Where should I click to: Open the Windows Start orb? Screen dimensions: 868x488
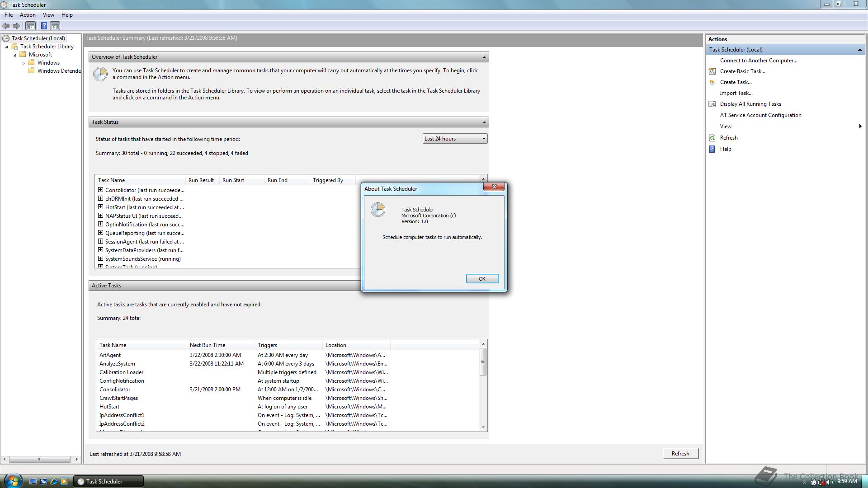pos(13,481)
